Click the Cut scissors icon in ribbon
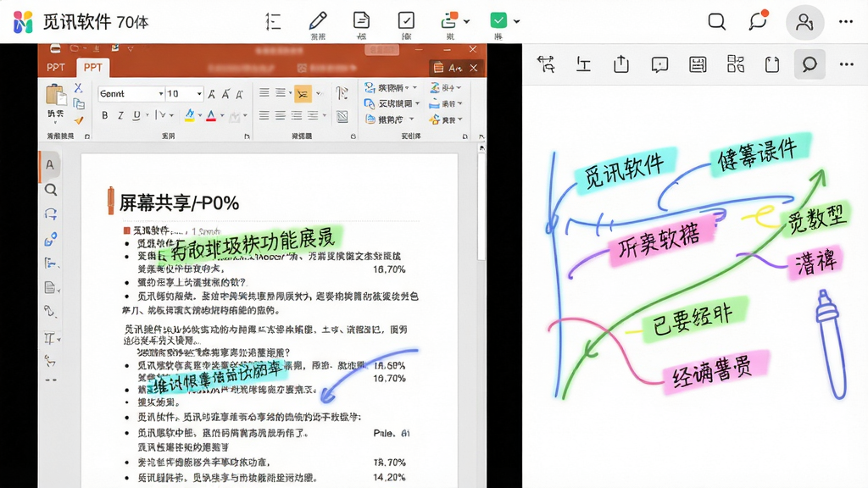This screenshot has width=868, height=488. (x=78, y=88)
